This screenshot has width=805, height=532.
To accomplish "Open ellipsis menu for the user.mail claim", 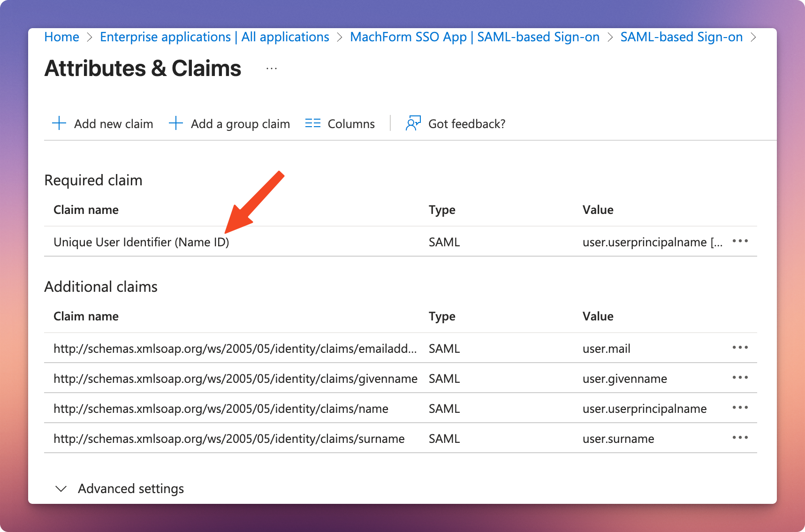I will point(740,348).
